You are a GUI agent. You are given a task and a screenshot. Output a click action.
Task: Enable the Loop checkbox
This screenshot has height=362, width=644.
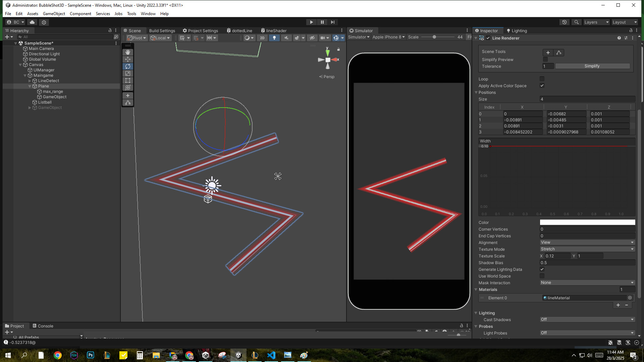pyautogui.click(x=542, y=79)
